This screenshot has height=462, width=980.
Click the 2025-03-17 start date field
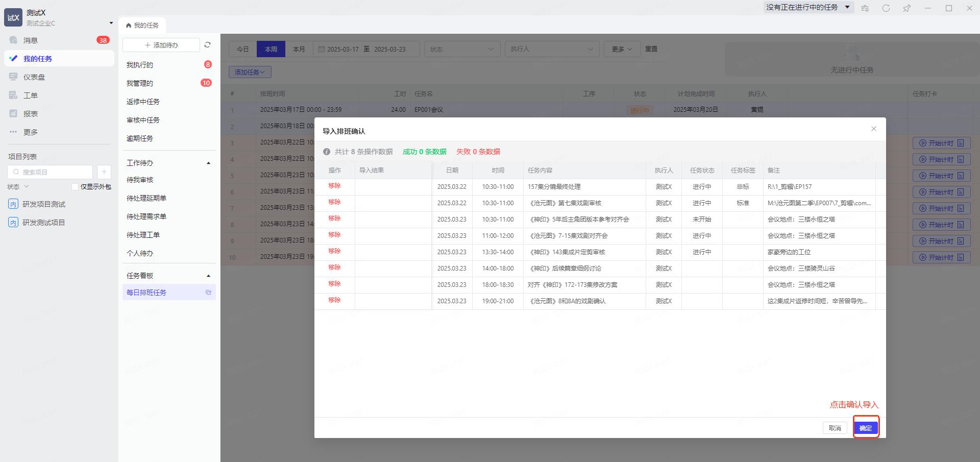tap(343, 49)
